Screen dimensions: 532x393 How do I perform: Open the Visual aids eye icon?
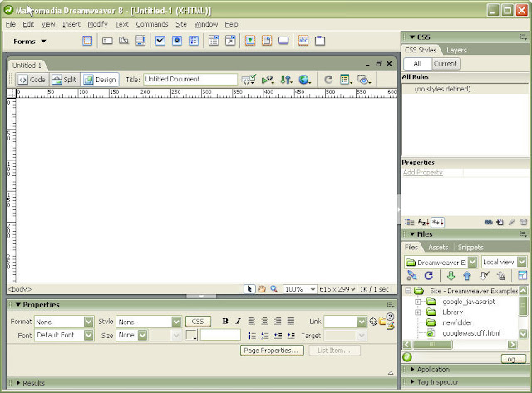click(364, 80)
